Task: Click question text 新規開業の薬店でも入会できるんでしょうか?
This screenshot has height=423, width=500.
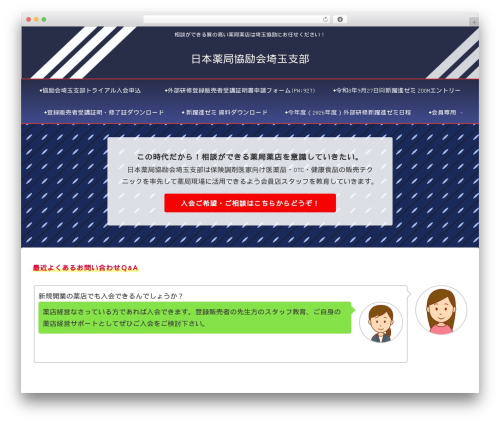Action: (x=111, y=296)
